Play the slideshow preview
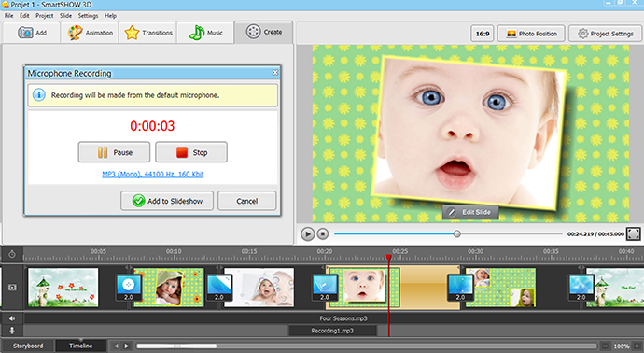This screenshot has height=353, width=644. [307, 233]
